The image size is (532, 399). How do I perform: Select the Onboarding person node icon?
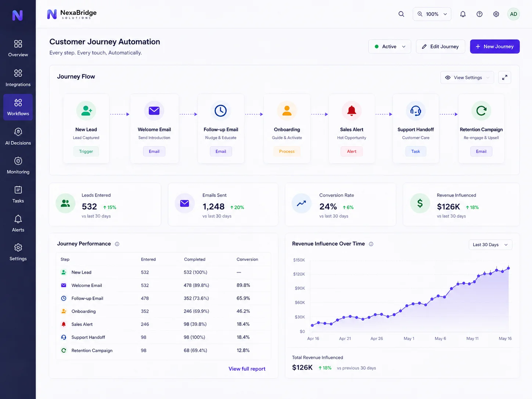287,111
